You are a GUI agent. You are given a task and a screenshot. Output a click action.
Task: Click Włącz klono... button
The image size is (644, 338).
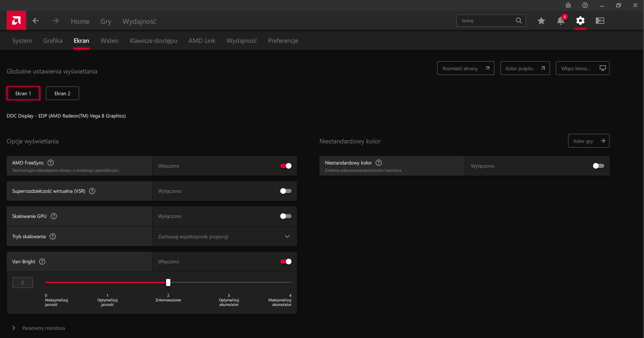[x=583, y=68]
